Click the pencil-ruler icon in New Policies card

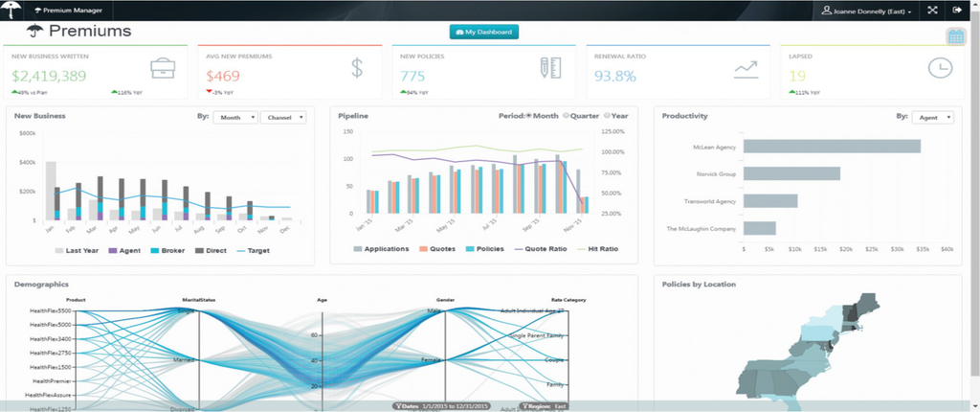549,69
